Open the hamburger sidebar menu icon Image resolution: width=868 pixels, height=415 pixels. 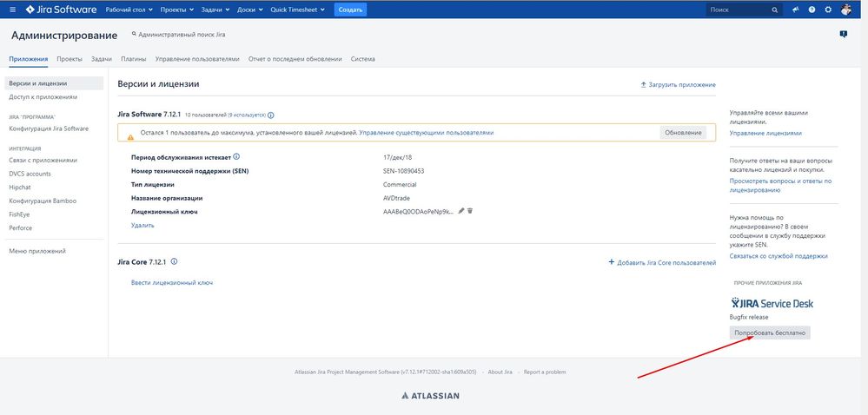(x=13, y=10)
